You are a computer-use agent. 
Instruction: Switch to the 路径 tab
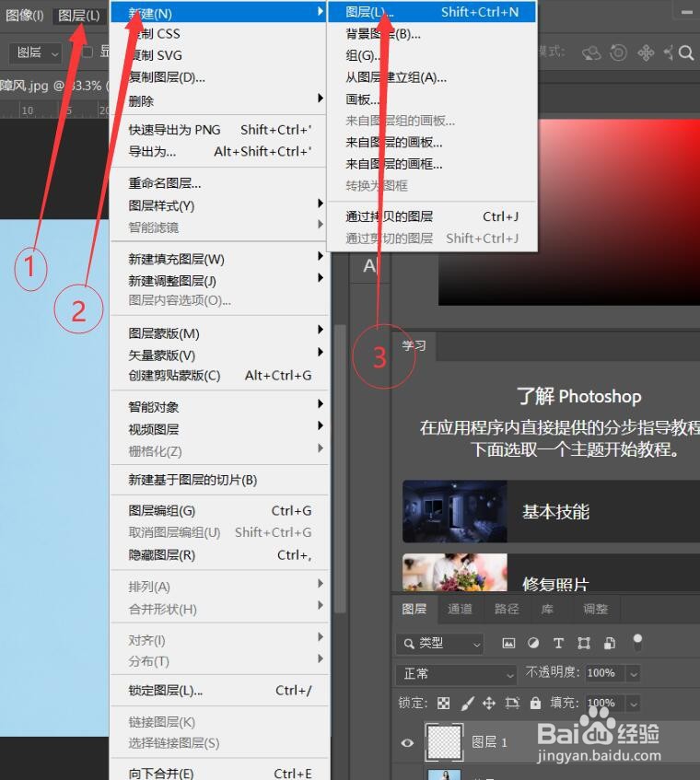point(507,609)
